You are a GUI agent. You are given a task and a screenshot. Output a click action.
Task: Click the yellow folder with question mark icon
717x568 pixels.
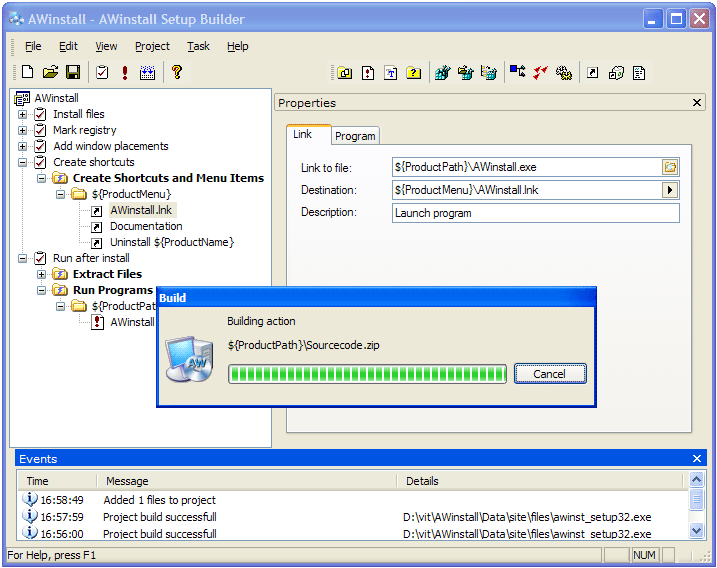[x=413, y=73]
